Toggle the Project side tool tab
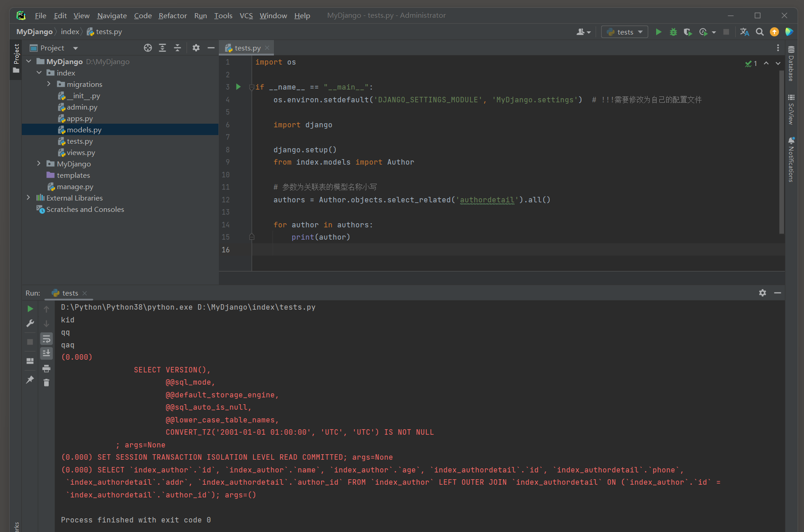Image resolution: width=804 pixels, height=532 pixels. tap(16, 59)
